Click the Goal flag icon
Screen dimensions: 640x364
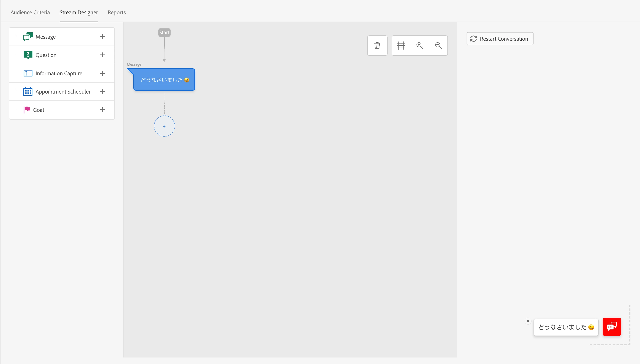(x=27, y=110)
